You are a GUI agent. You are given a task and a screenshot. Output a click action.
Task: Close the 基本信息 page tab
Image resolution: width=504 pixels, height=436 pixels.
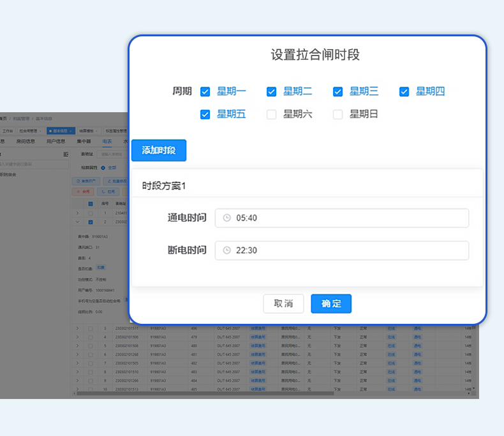70,131
